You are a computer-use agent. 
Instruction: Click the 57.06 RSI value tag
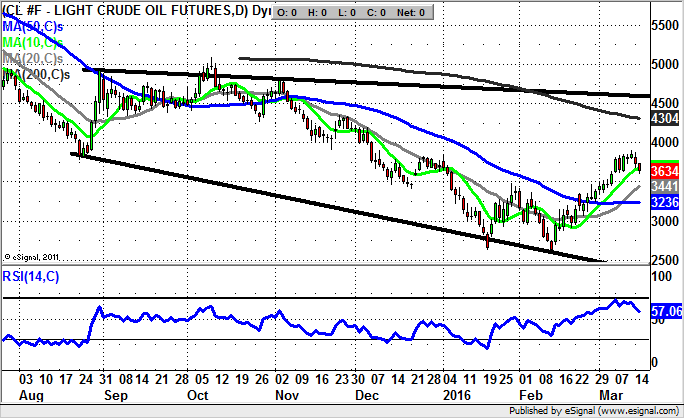pyautogui.click(x=664, y=312)
